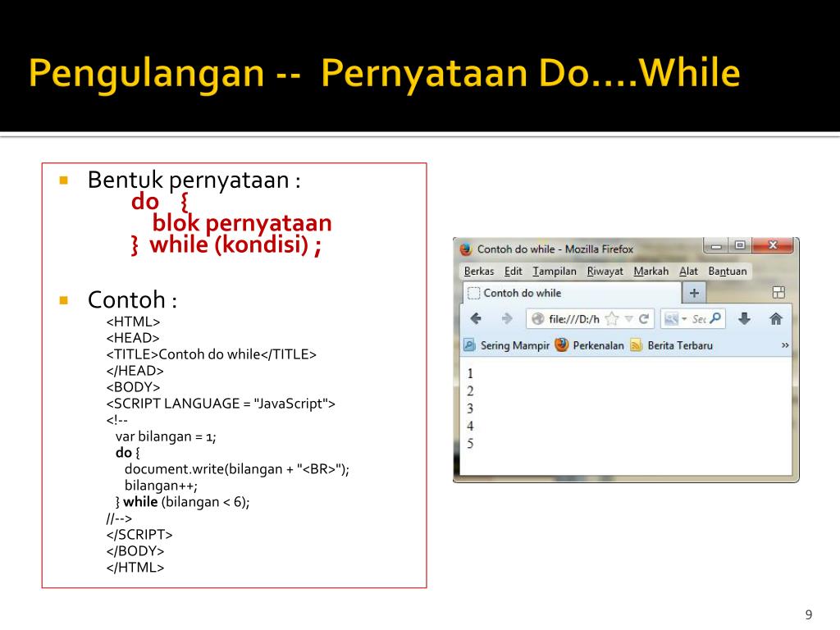Minimize the Firefox window

(716, 246)
